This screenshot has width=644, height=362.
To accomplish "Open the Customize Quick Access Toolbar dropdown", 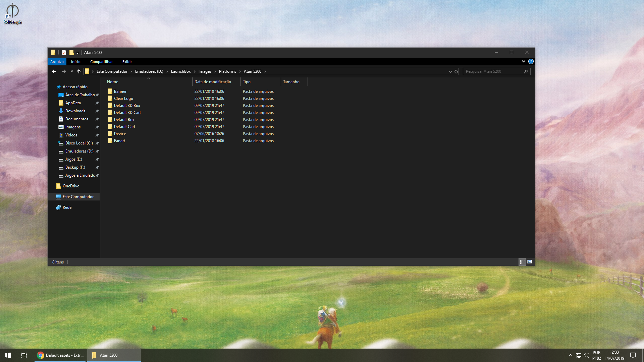I will [77, 53].
